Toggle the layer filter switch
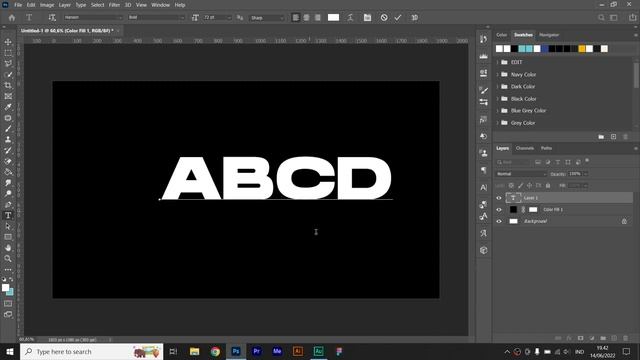 click(x=587, y=161)
